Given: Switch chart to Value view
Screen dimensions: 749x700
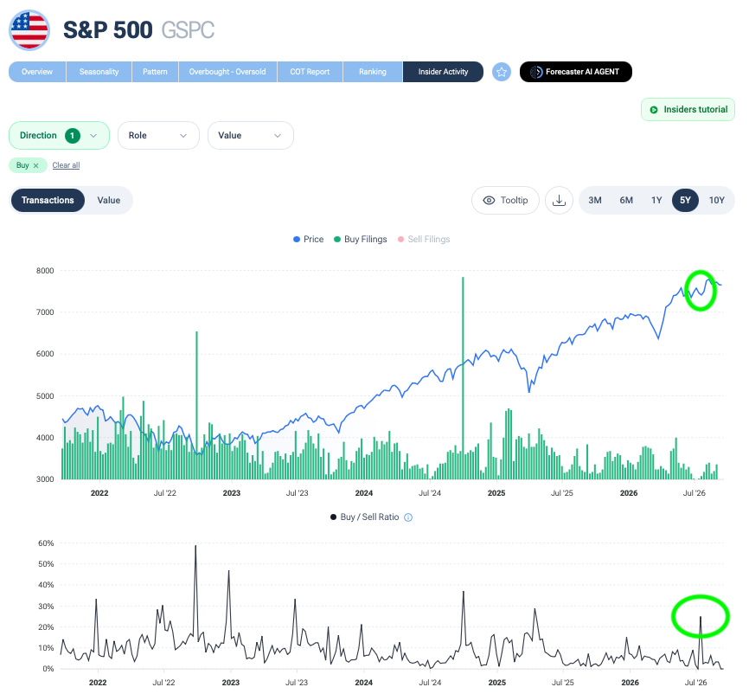Looking at the screenshot, I should pyautogui.click(x=109, y=201).
